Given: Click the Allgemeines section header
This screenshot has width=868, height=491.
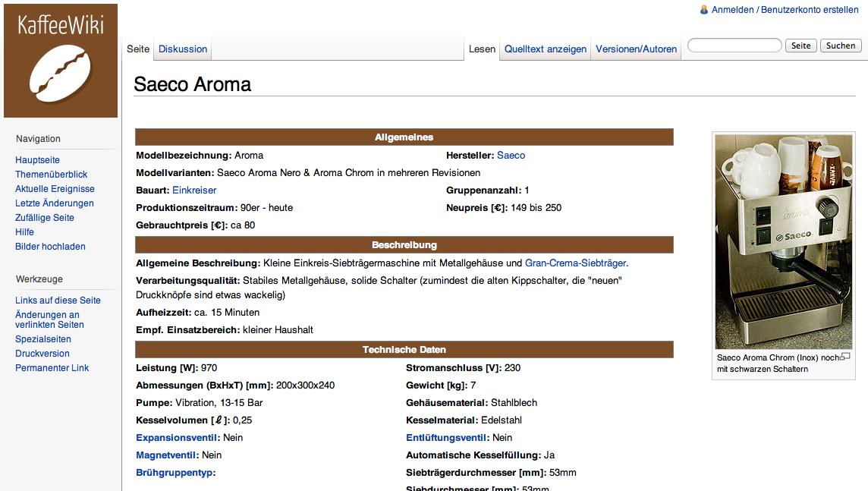Looking at the screenshot, I should point(404,137).
